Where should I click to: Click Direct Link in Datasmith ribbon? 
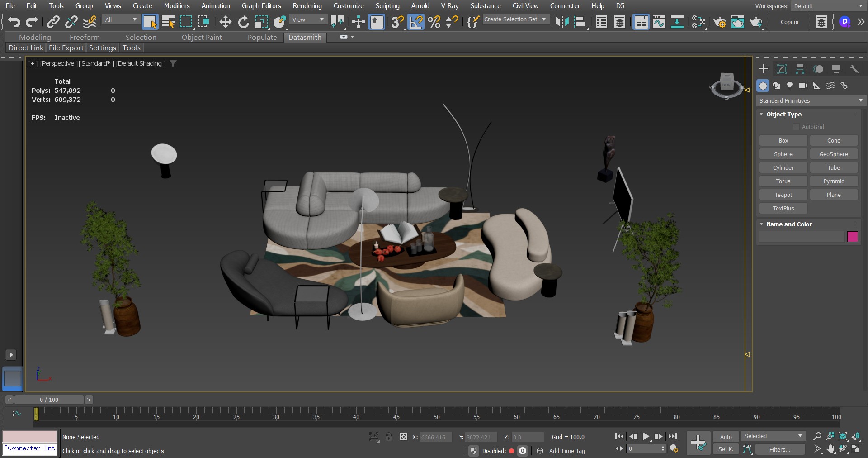click(26, 48)
